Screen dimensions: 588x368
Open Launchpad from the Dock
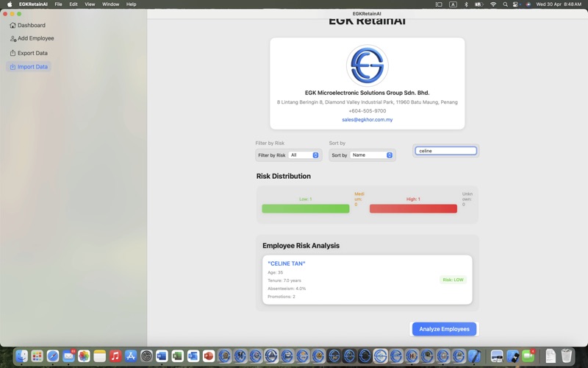(x=37, y=355)
